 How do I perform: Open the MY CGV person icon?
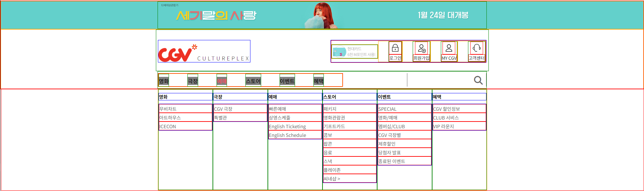(449, 48)
